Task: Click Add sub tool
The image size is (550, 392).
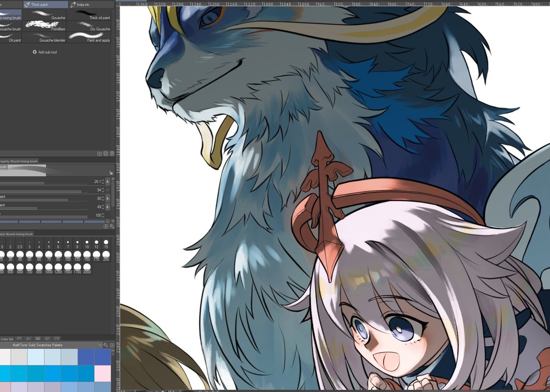Action: click(x=45, y=52)
